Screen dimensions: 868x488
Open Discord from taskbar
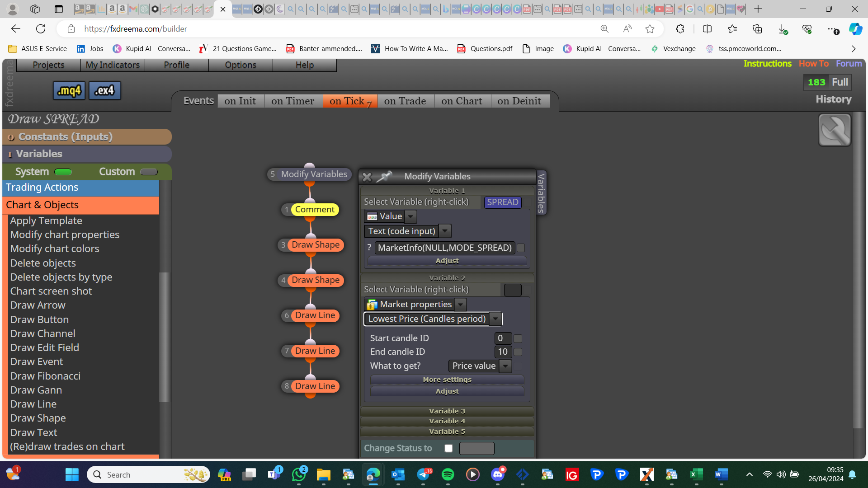click(498, 474)
